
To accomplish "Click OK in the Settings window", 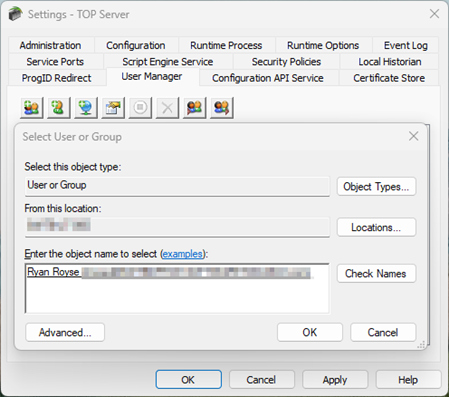I will coord(188,380).
